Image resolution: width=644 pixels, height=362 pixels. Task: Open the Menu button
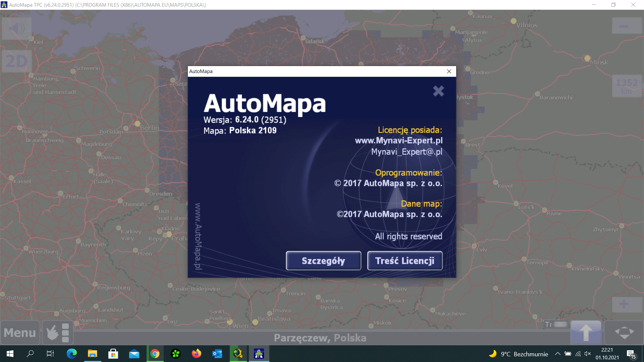(x=20, y=333)
